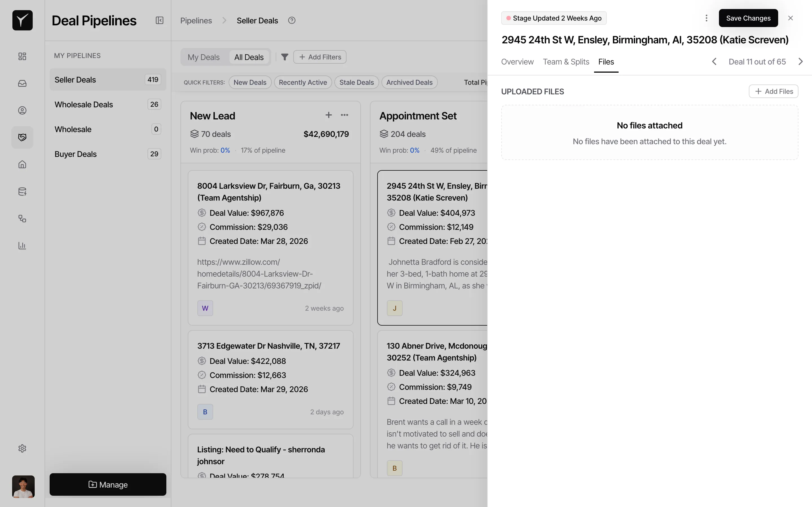This screenshot has height=507, width=812.
Task: Open the home properties icon in sidebar
Action: tap(22, 164)
